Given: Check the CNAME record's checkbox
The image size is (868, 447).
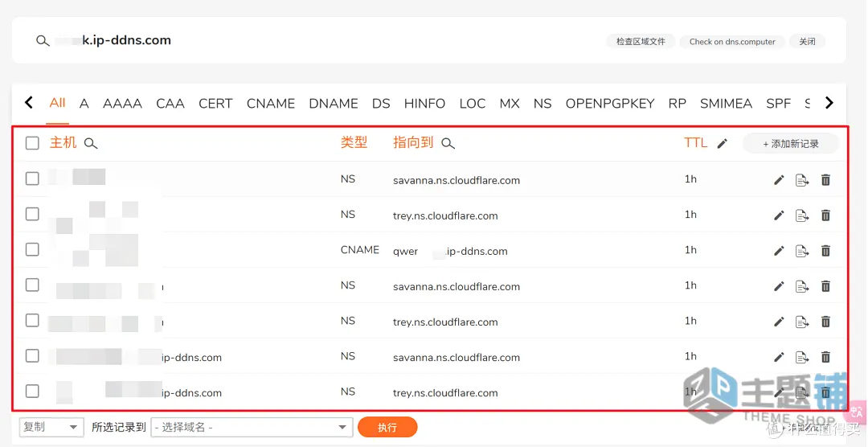Looking at the screenshot, I should pyautogui.click(x=32, y=249).
